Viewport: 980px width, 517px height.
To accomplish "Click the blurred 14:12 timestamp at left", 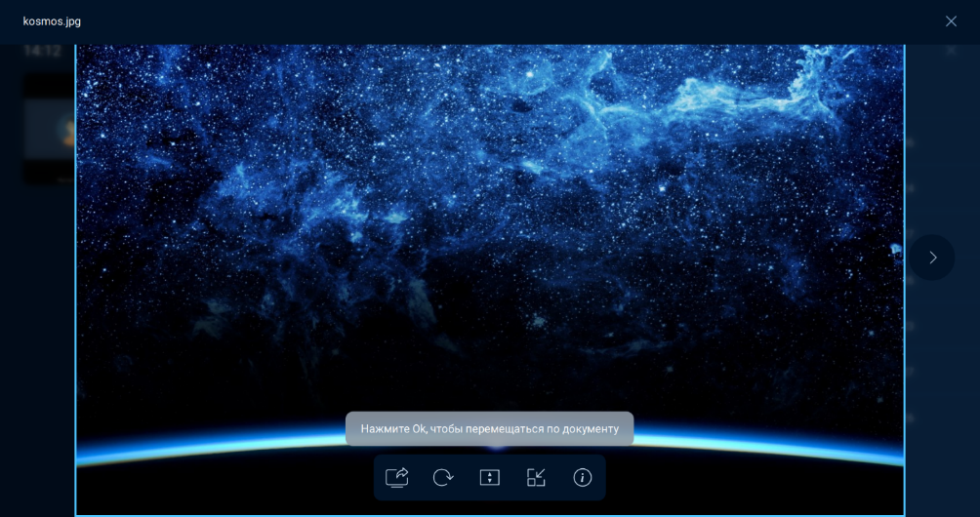I will pyautogui.click(x=42, y=51).
